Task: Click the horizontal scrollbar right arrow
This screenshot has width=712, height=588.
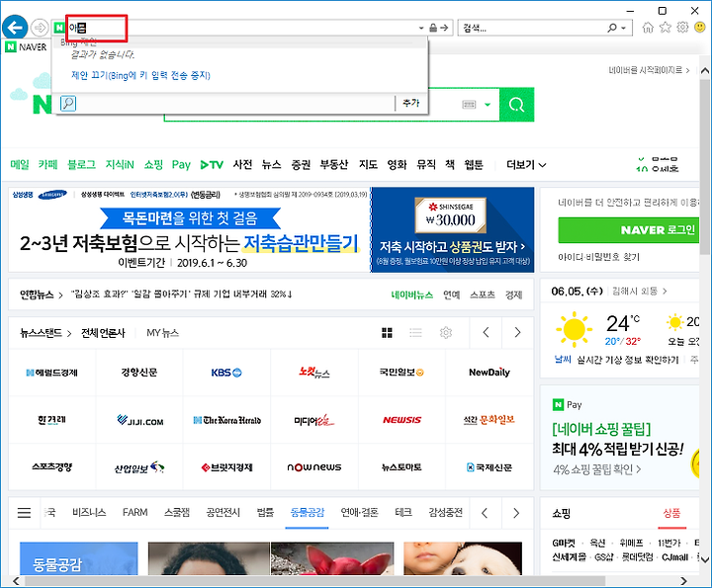Action: click(x=683, y=581)
